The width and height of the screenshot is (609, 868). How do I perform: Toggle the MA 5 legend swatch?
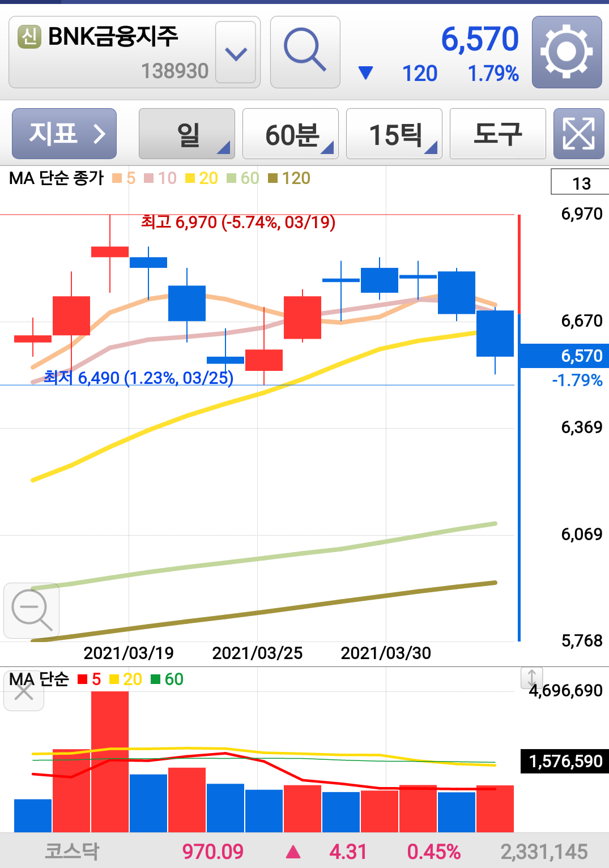[117, 178]
